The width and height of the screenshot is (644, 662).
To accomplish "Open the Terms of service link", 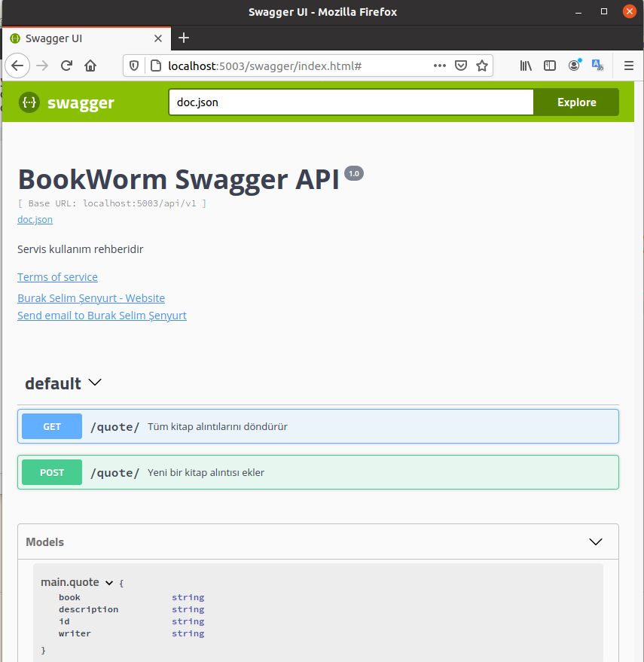I will 57,277.
